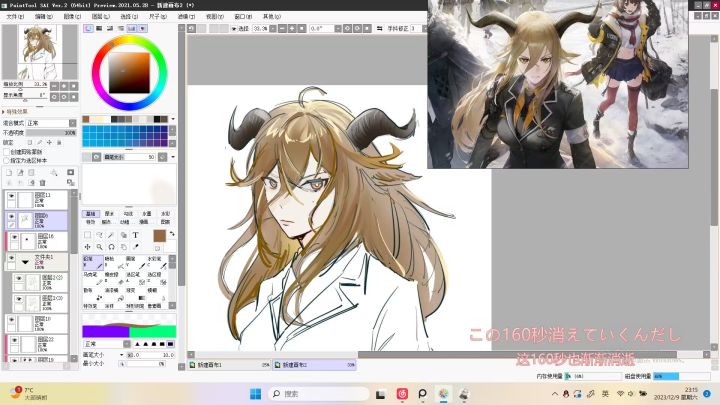This screenshot has height=405, width=720.
Task: Choose the 模糊 blur tool
Action: pos(157,294)
